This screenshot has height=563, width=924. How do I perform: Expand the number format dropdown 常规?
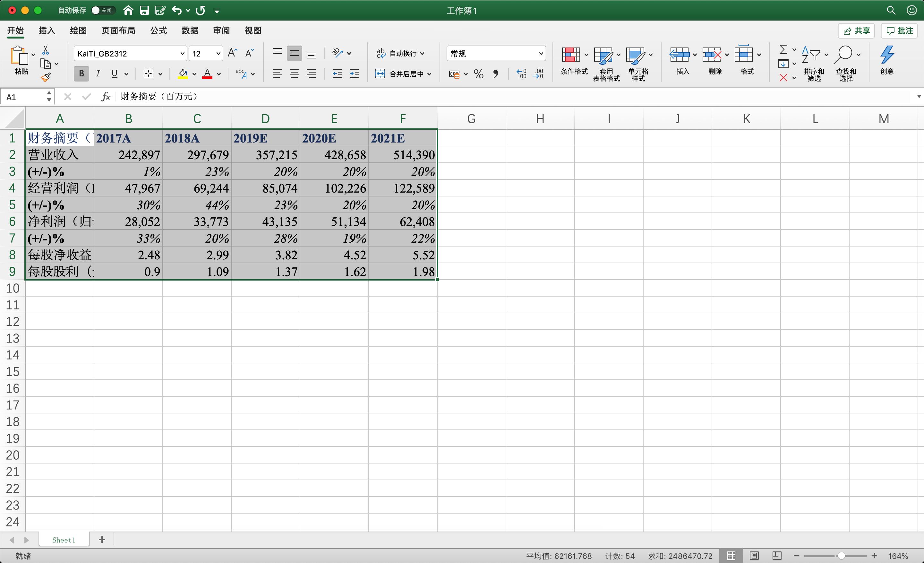click(541, 54)
